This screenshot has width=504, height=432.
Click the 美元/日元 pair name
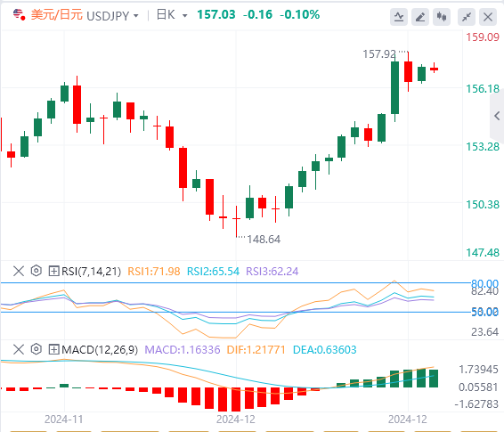point(57,15)
